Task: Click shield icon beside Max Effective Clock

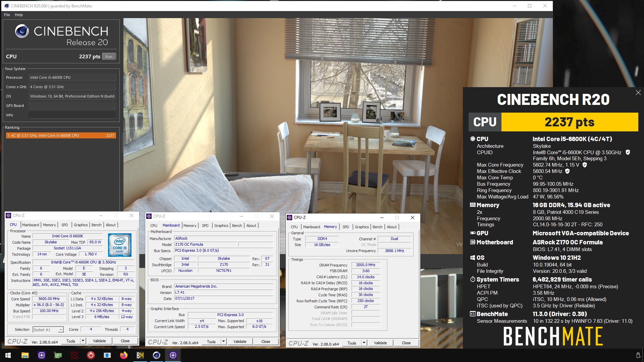Action: pos(568,171)
